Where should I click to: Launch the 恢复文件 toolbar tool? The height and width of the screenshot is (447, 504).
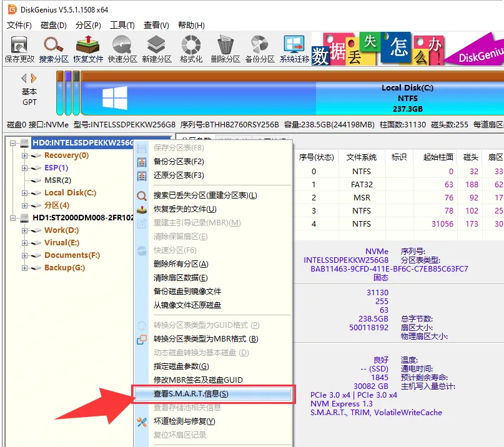tap(88, 49)
